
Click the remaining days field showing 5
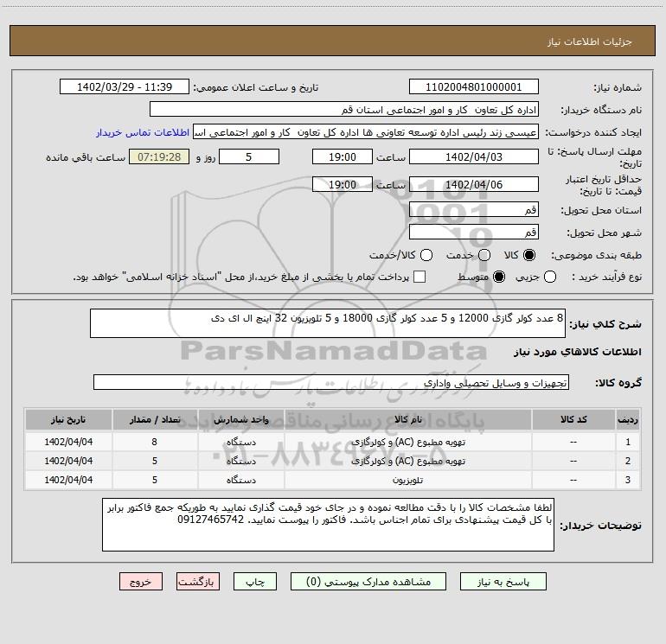coord(249,156)
